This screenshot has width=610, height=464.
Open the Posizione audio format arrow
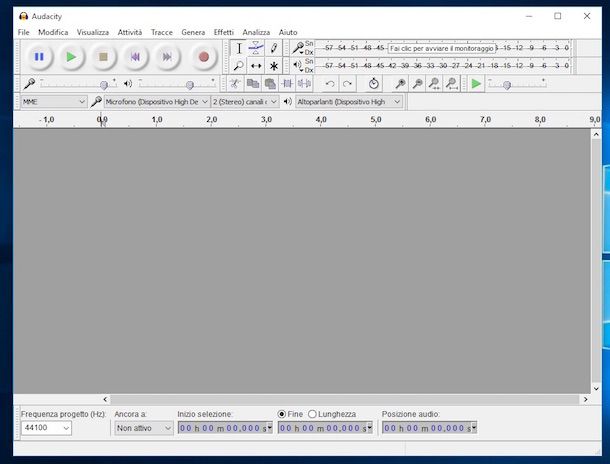coord(474,428)
